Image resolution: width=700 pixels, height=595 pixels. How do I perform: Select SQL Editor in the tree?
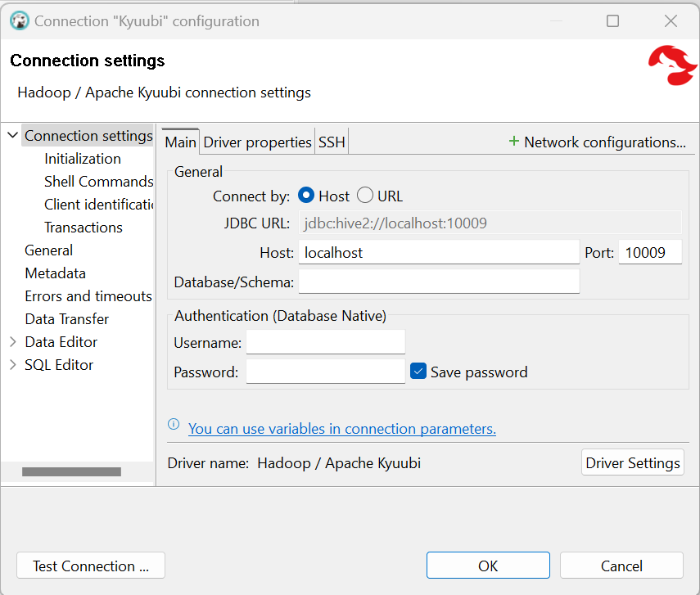[59, 365]
